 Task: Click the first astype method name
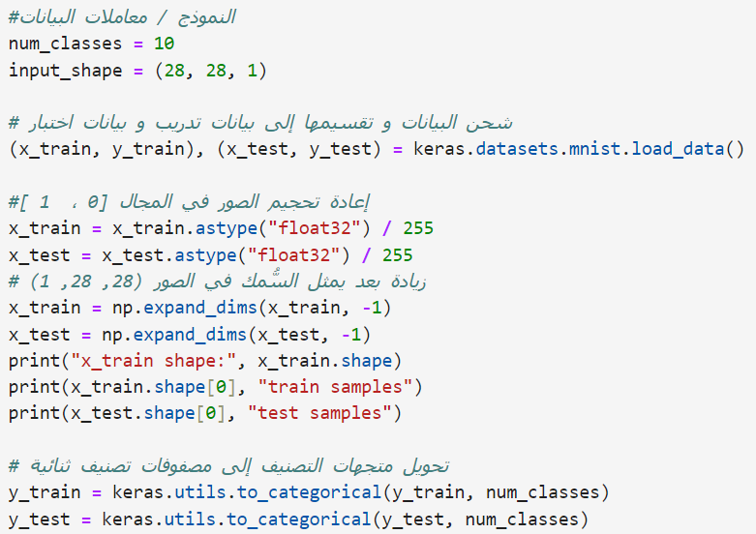point(227,228)
